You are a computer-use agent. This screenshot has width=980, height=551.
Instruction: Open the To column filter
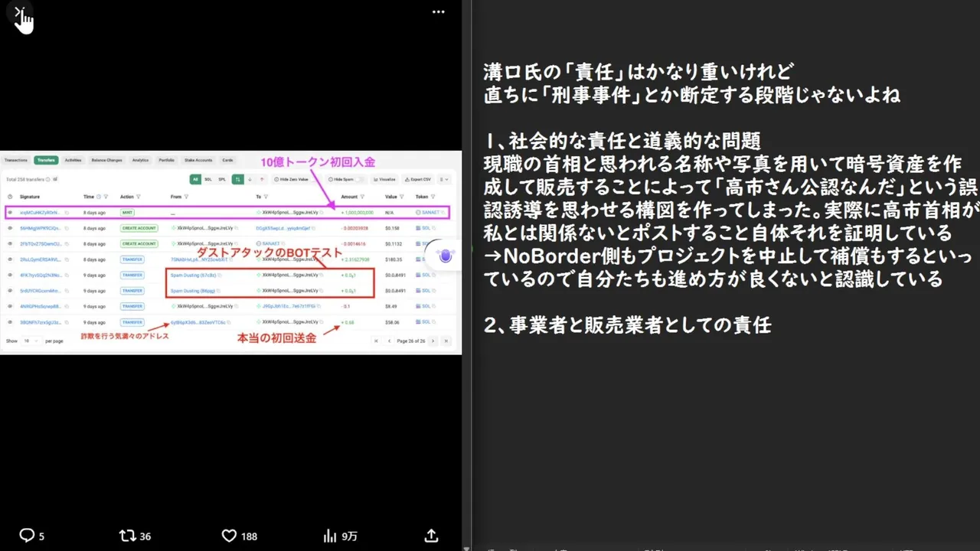tap(266, 197)
